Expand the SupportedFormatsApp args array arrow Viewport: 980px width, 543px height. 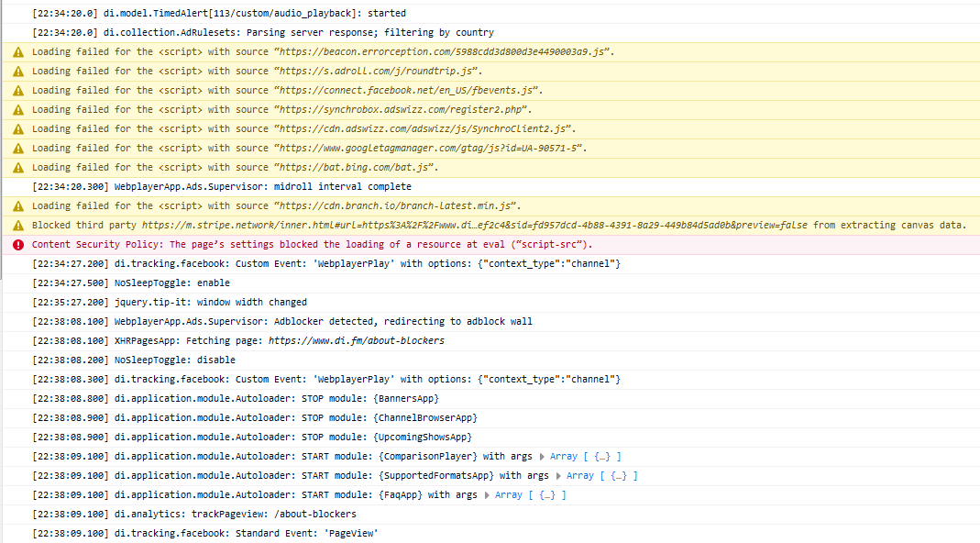(x=558, y=476)
